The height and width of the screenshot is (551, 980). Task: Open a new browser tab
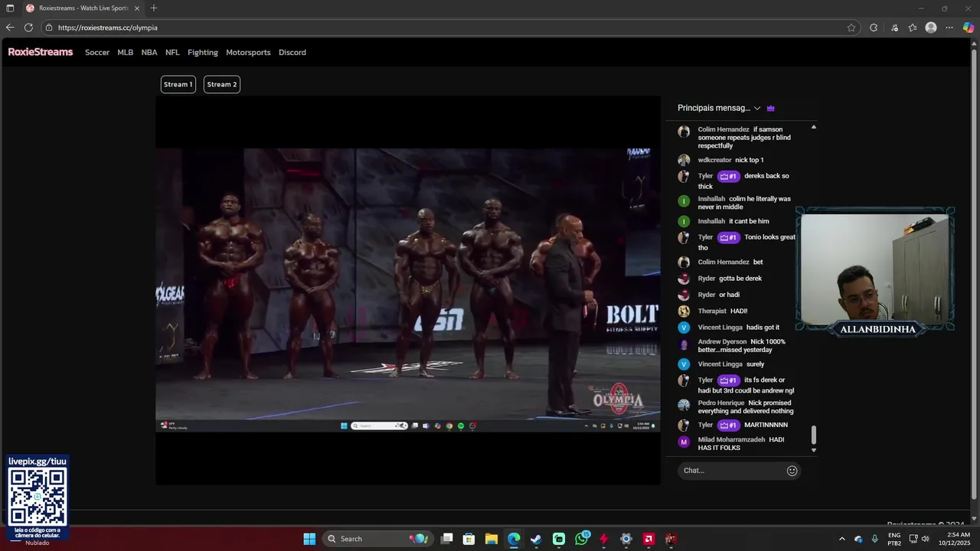tap(154, 8)
